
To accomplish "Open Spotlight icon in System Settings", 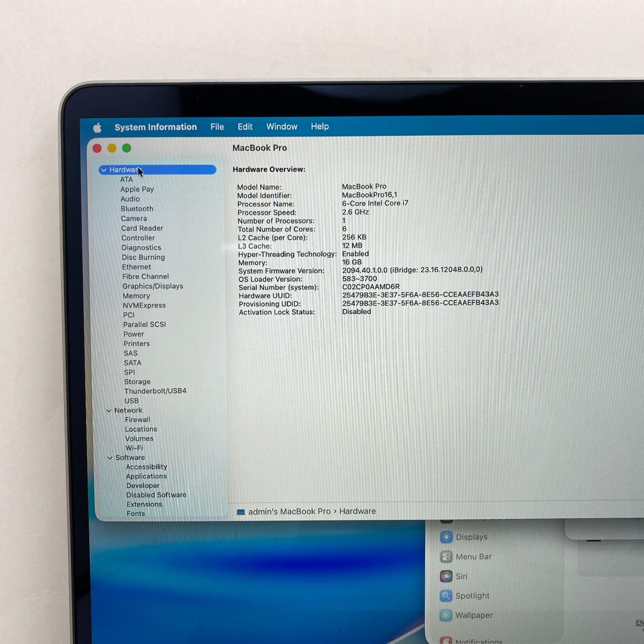I will pyautogui.click(x=446, y=596).
